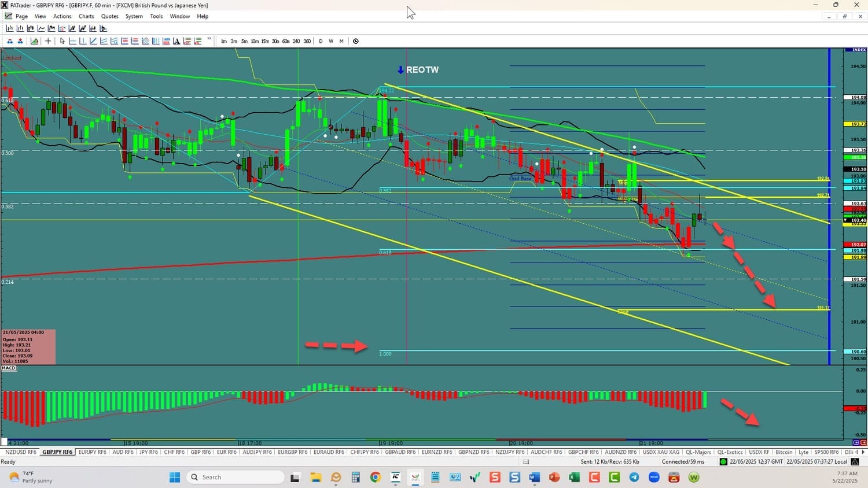The image size is (868, 488).
Task: Select the line chart style icon
Action: (41, 28)
